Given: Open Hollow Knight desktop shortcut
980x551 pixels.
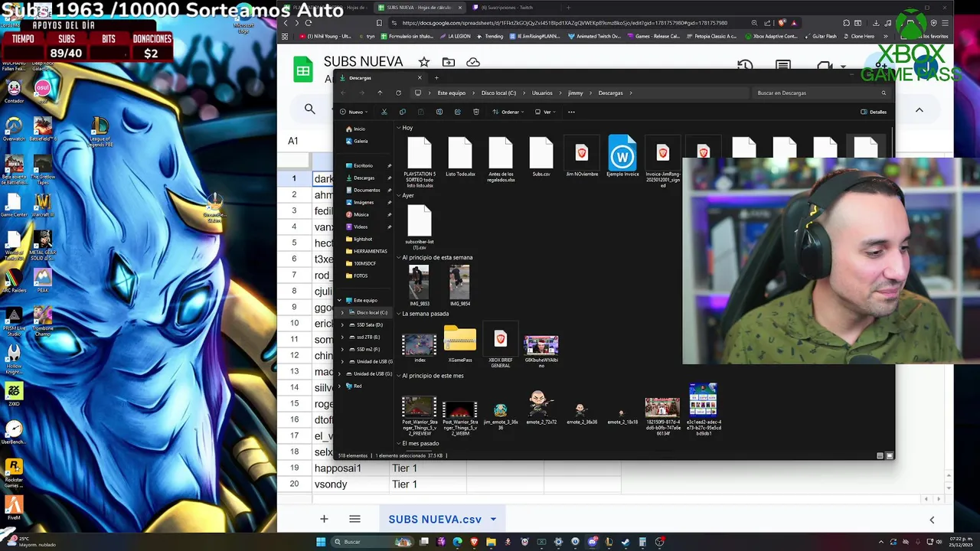Looking at the screenshot, I should [14, 359].
